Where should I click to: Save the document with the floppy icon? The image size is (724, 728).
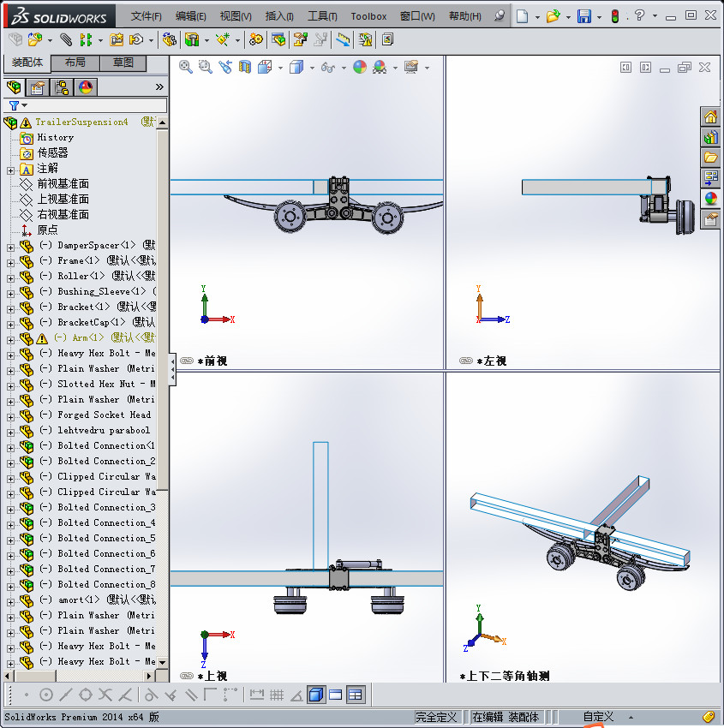pos(583,17)
